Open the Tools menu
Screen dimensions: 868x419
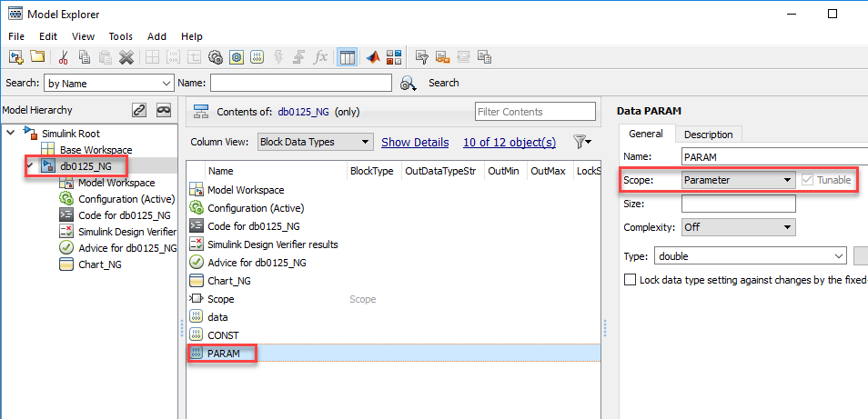click(x=121, y=36)
